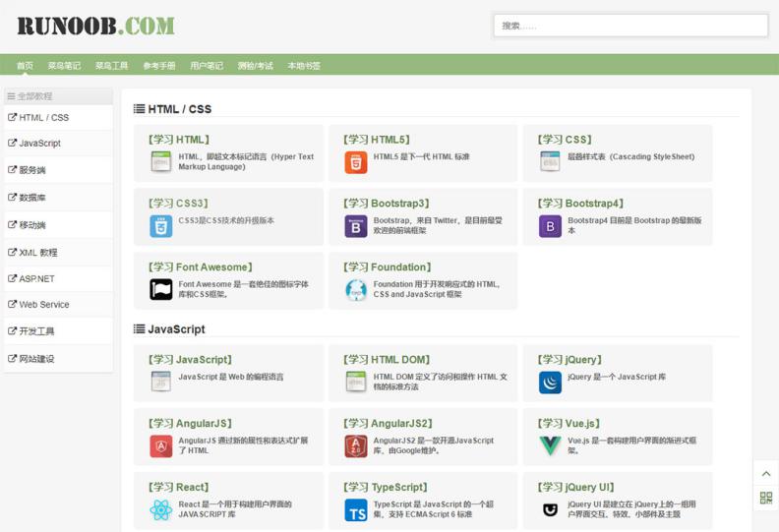The height and width of the screenshot is (532, 779).
Task: Click the AngularJS2 dark red icon
Action: click(x=356, y=446)
